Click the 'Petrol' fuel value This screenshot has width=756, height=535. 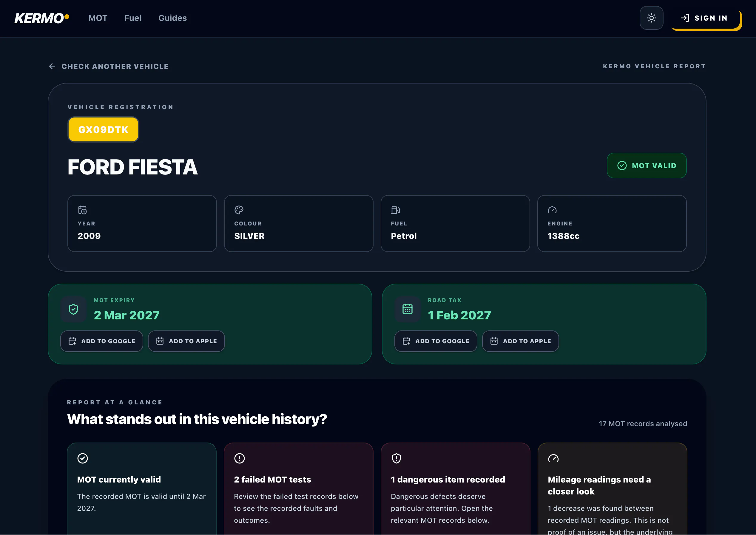[x=404, y=236]
